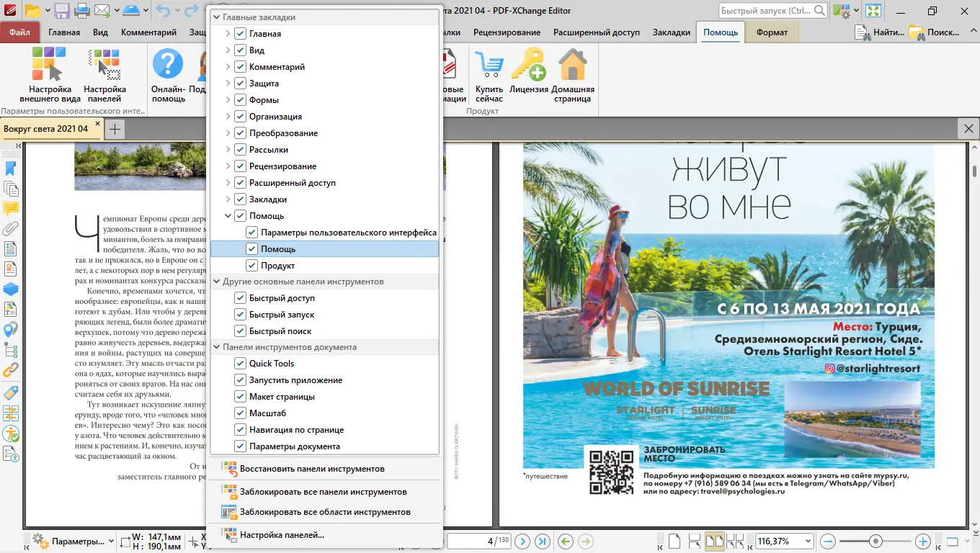
Task: Disable the Quick Tools checkbox
Action: [x=240, y=363]
